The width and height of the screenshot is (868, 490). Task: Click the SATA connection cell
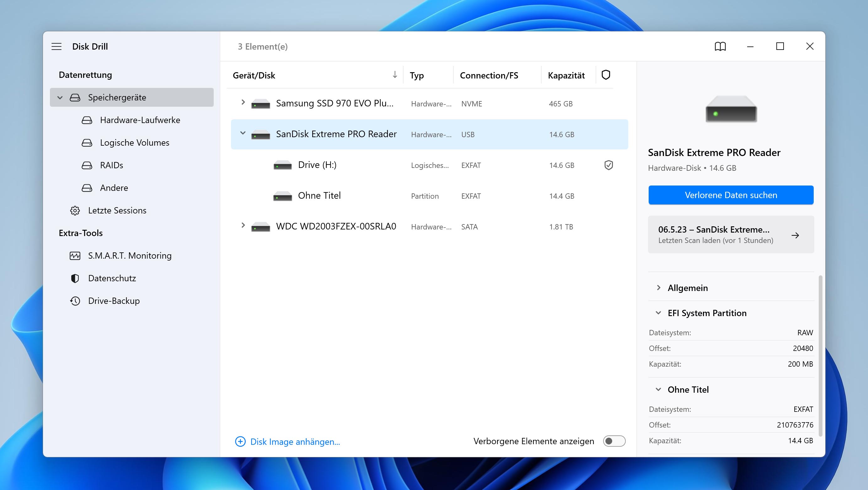[x=469, y=227]
